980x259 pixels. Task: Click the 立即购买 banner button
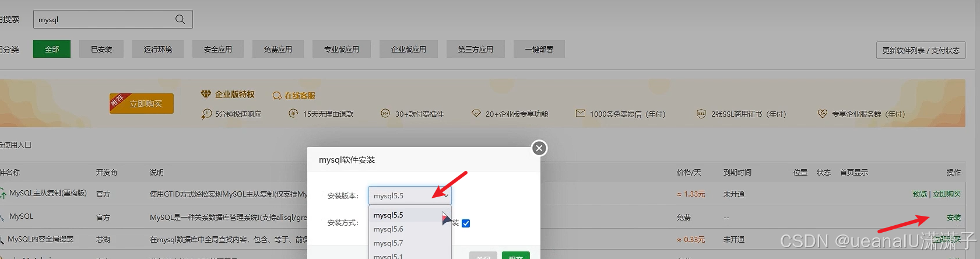coord(142,103)
